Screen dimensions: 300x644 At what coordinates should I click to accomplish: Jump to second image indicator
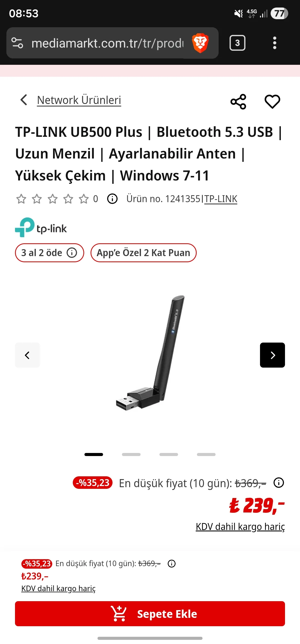[x=131, y=454]
